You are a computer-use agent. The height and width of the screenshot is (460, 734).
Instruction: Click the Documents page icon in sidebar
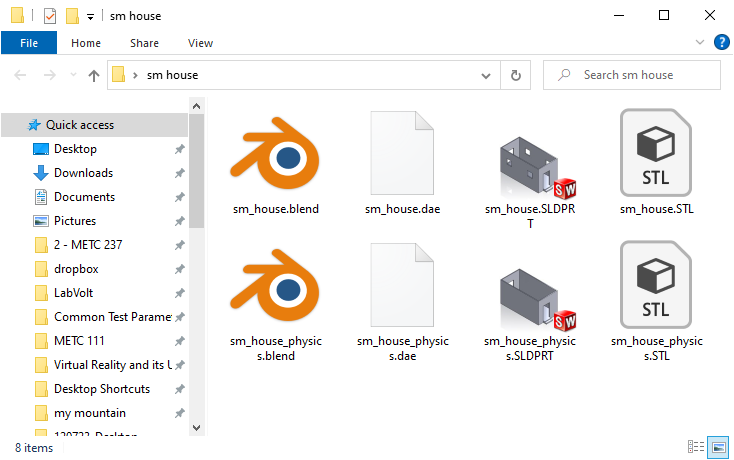point(41,197)
